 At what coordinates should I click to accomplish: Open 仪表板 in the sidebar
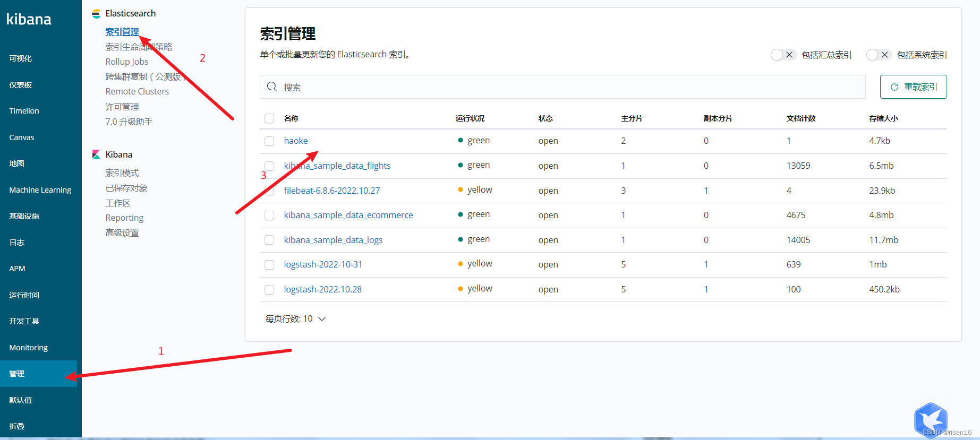click(21, 85)
